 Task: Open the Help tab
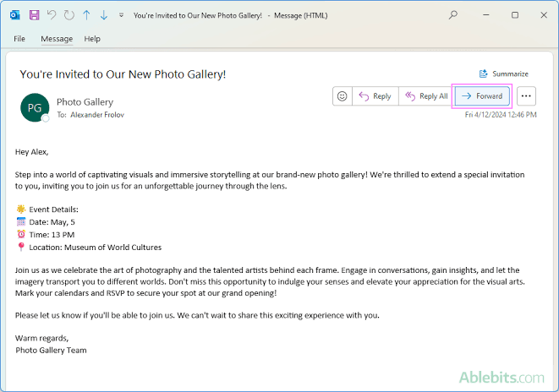tap(92, 39)
